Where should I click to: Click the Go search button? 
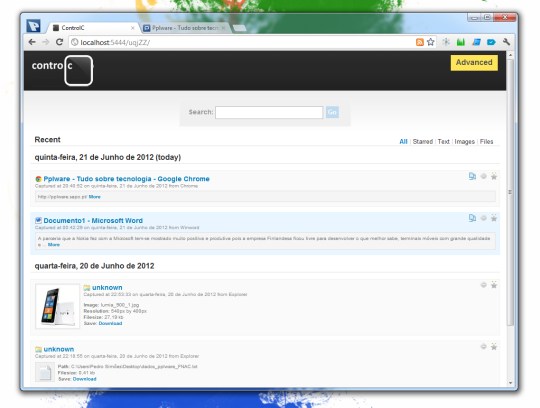click(x=332, y=112)
